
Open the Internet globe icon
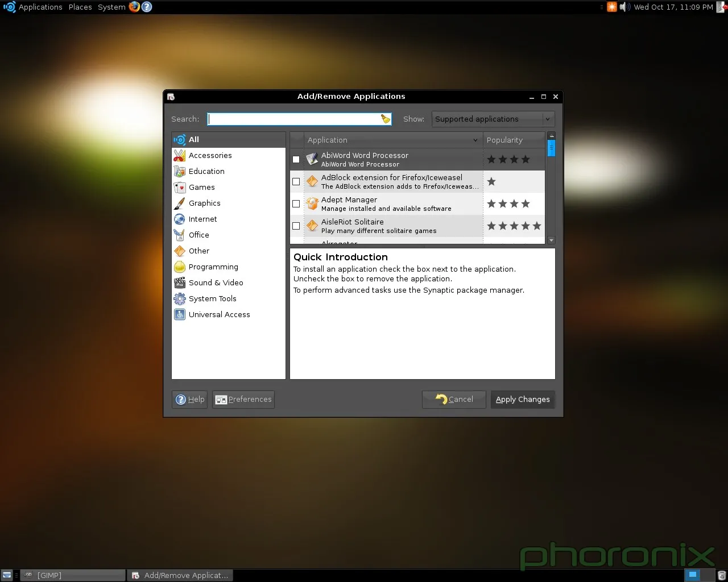180,219
